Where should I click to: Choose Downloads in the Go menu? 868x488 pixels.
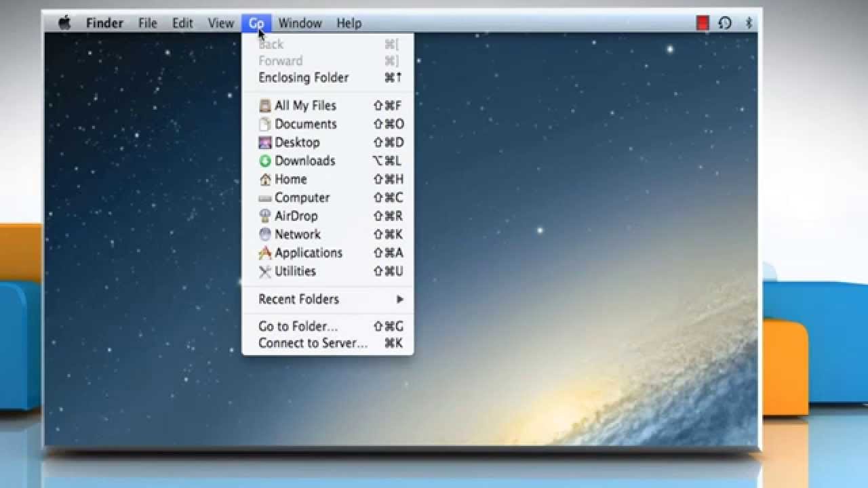tap(328, 161)
